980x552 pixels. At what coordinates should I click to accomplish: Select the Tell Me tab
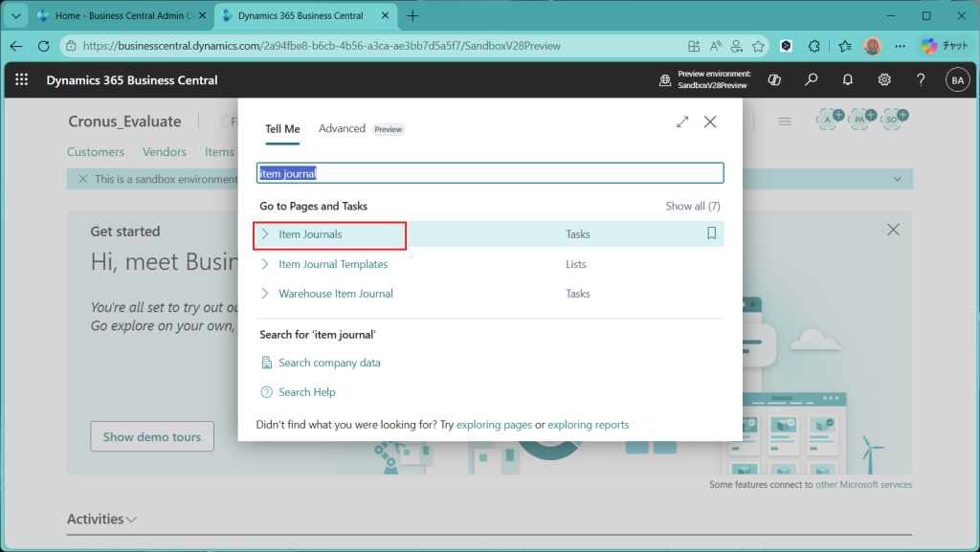point(282,129)
